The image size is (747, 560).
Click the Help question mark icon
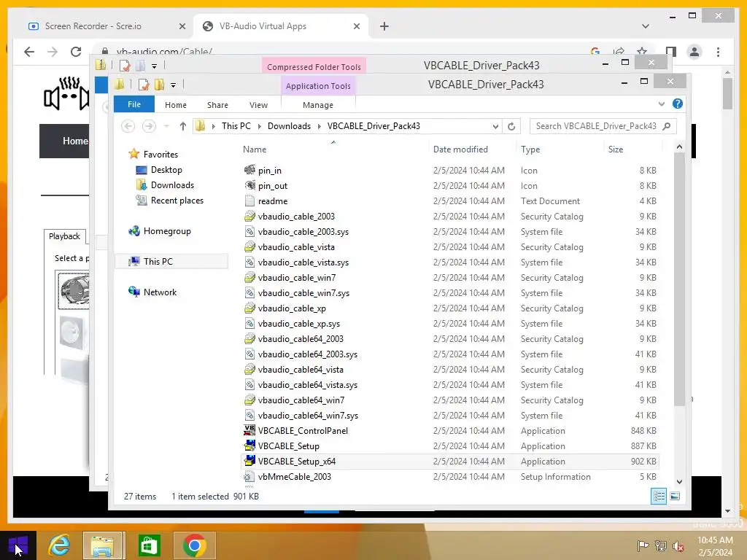[x=678, y=104]
